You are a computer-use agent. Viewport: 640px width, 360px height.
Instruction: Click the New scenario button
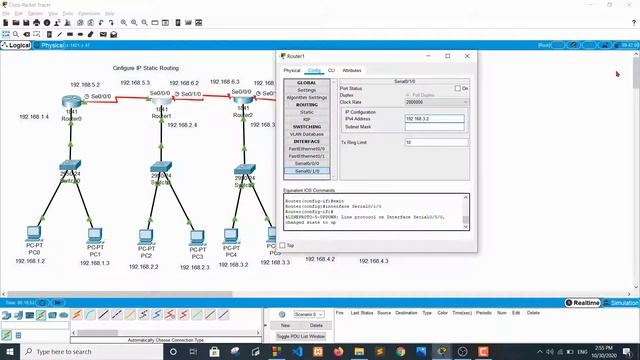click(285, 326)
